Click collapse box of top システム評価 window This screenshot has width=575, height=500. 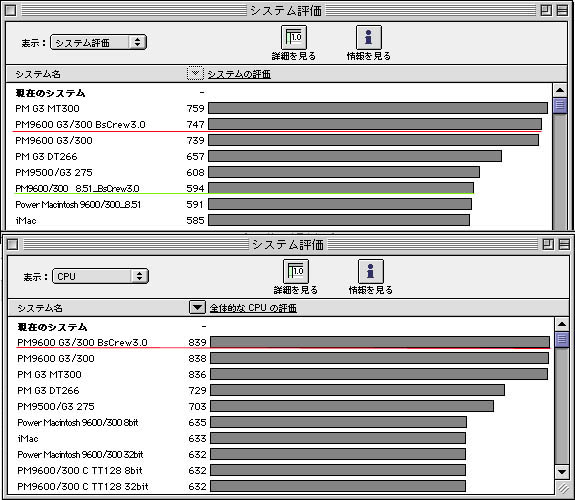coord(562,10)
